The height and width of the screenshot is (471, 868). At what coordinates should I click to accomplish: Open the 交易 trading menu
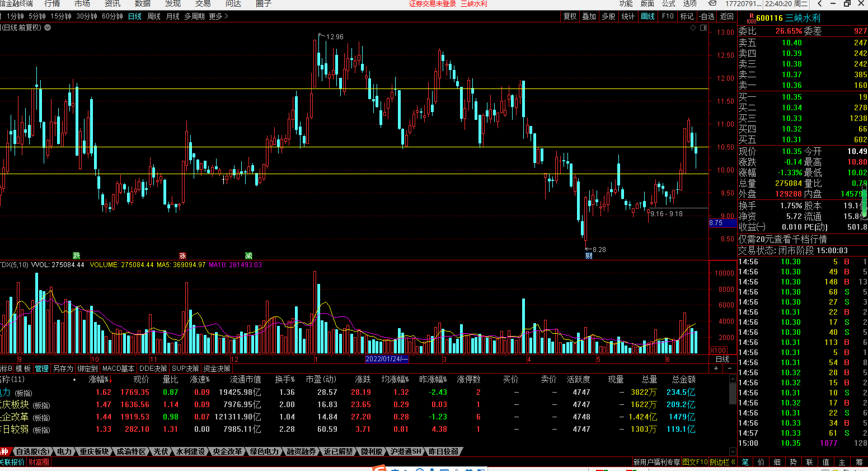pos(203,3)
